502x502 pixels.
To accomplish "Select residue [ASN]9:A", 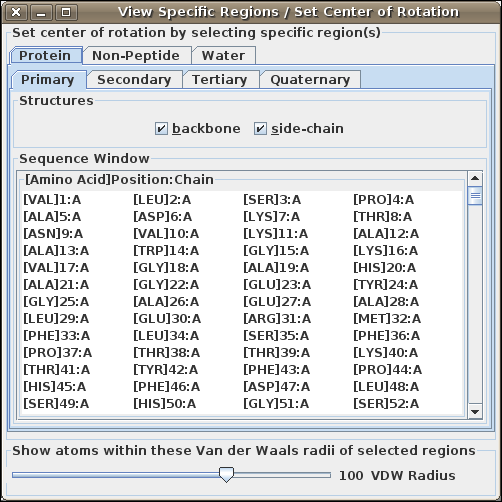I will click(x=53, y=234).
